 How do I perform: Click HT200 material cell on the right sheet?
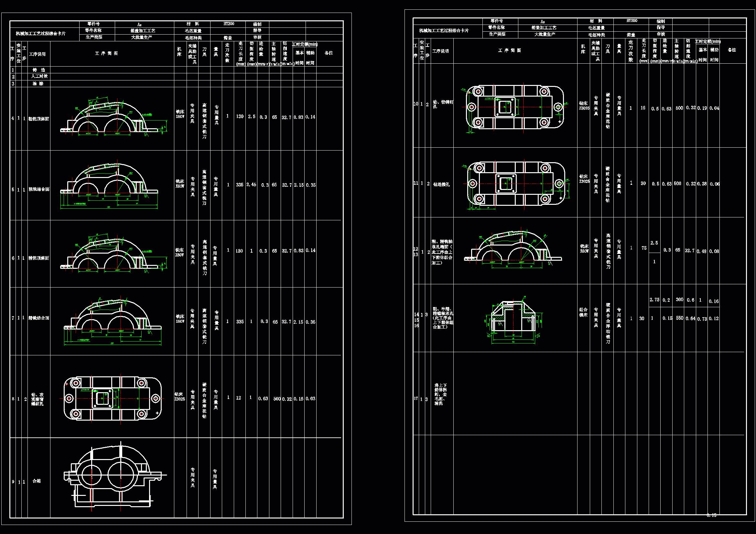tap(632, 21)
